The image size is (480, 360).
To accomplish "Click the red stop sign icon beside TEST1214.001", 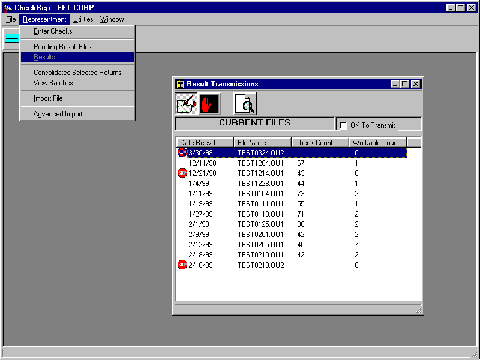I will pos(182,173).
